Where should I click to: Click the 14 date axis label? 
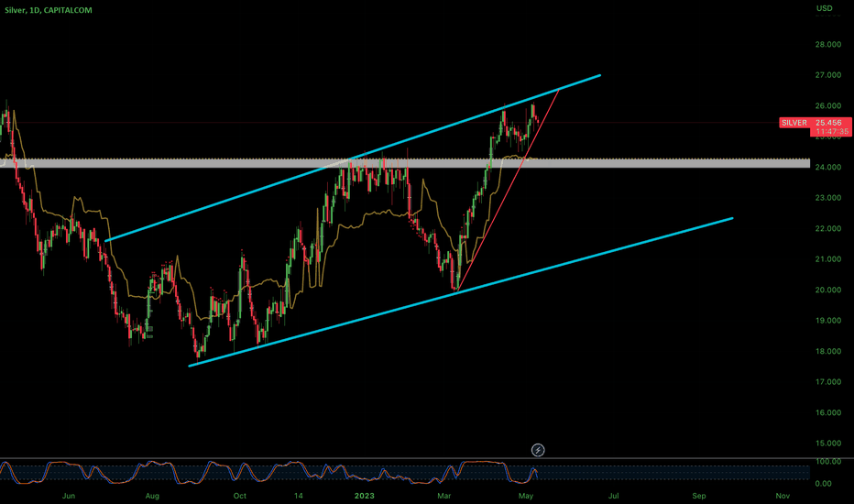(x=298, y=496)
